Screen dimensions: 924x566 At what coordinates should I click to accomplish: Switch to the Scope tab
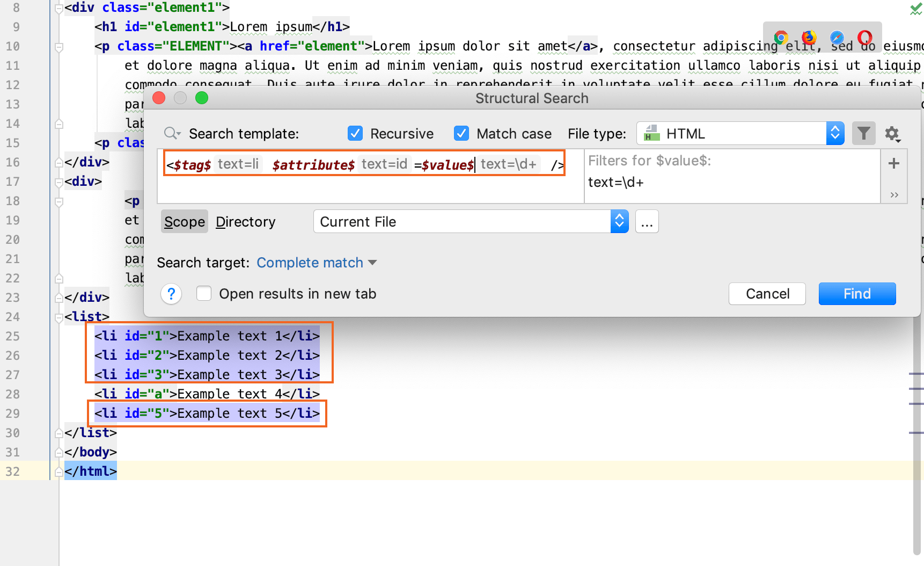[x=184, y=221]
